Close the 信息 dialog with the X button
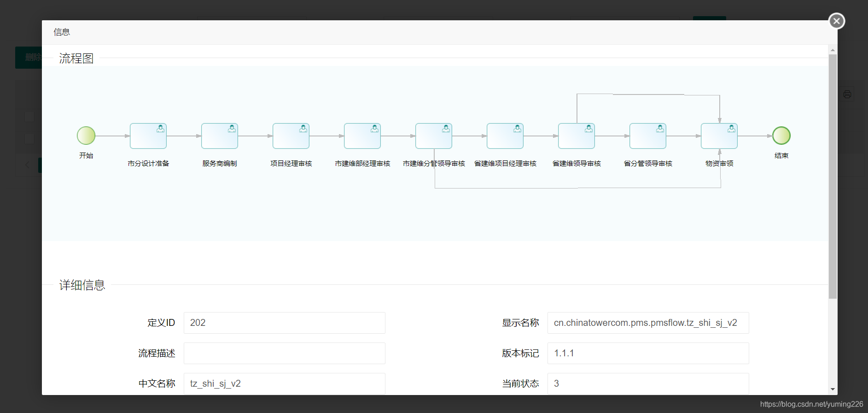 pos(837,21)
